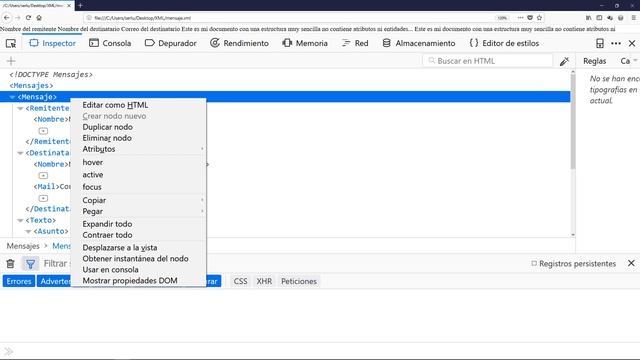The width and height of the screenshot is (640, 360).
Task: Open the Memoria tab
Action: click(305, 43)
